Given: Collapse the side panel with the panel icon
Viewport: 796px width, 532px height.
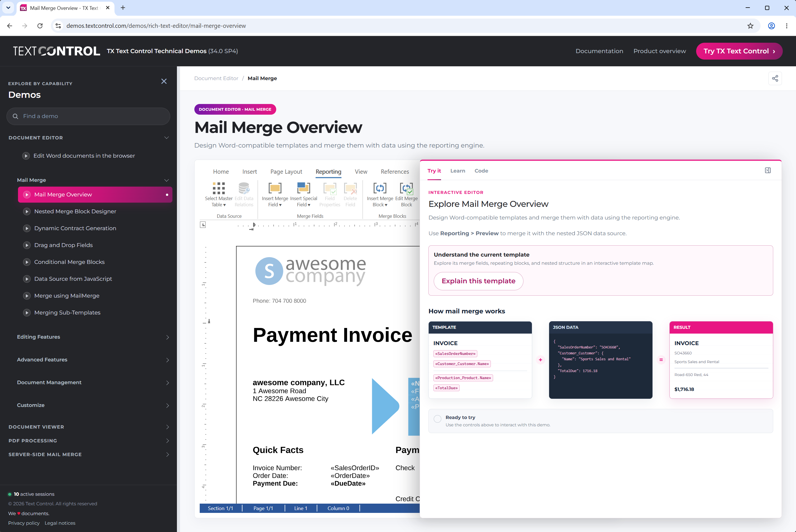Looking at the screenshot, I should click(x=768, y=170).
